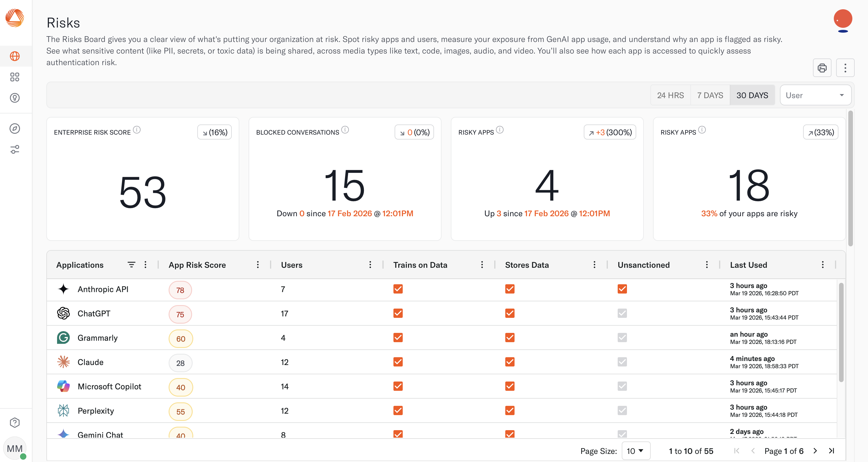868x462 pixels.
Task: Open the Page Size dropdown
Action: point(636,450)
